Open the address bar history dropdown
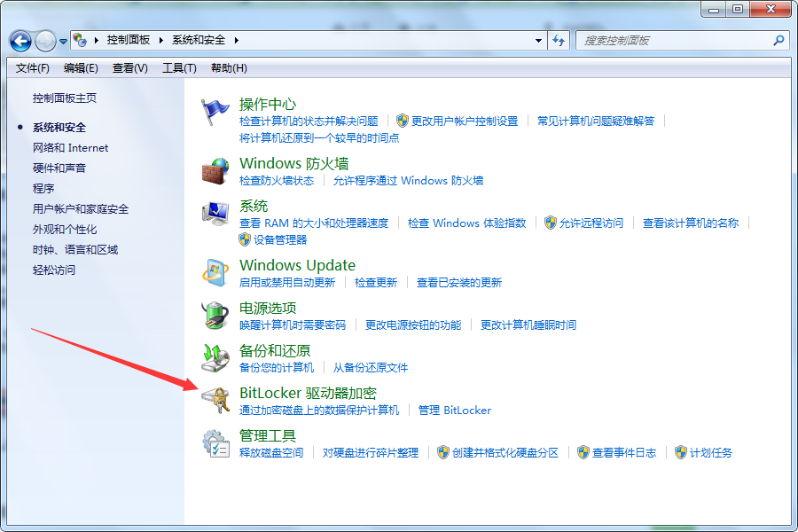Screen dimensions: 798x532 [x=539, y=40]
